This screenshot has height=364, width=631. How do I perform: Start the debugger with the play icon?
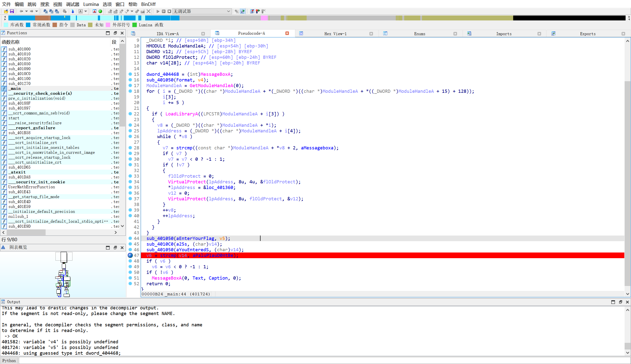(158, 11)
